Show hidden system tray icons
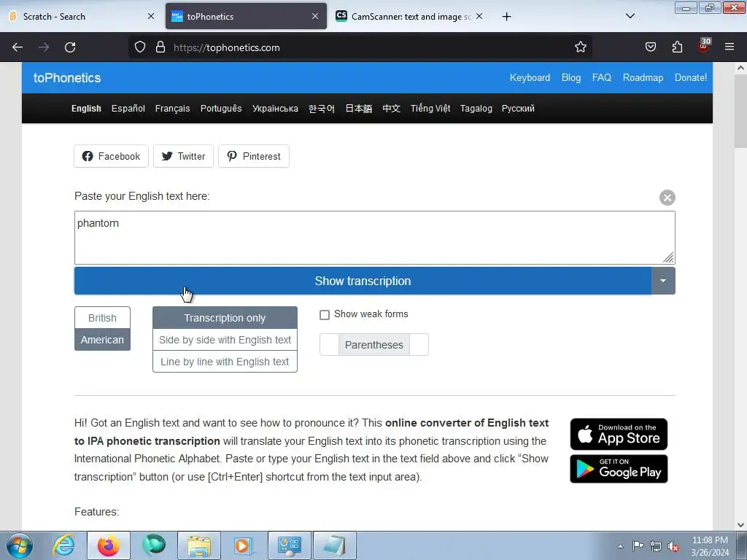The width and height of the screenshot is (747, 560). click(620, 546)
